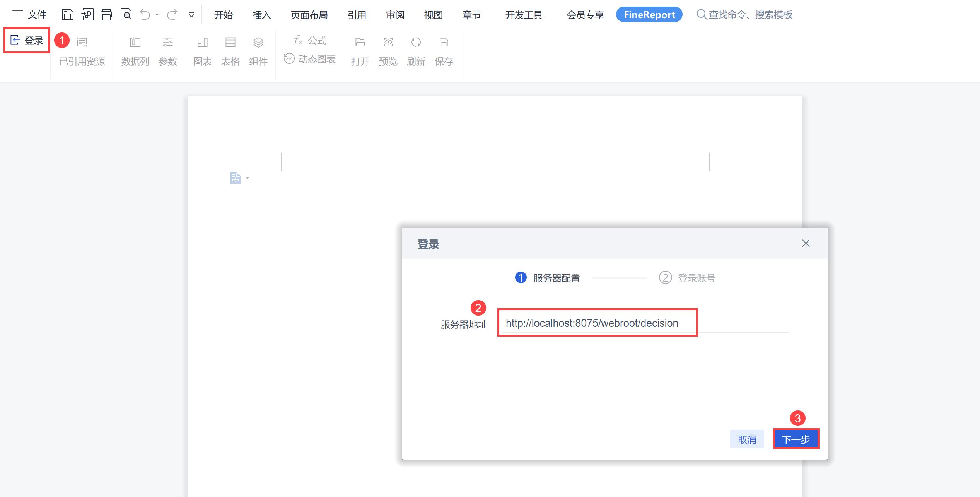Click the save document icon
The image size is (980, 497).
(68, 15)
